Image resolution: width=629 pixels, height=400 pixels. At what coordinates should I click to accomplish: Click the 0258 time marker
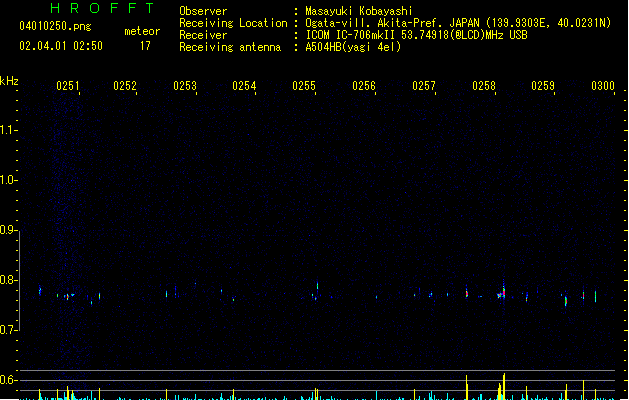click(x=484, y=86)
